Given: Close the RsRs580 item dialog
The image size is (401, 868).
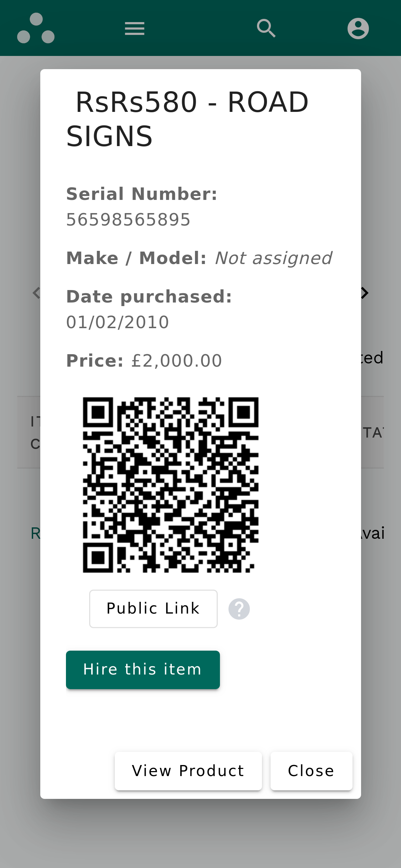Looking at the screenshot, I should (x=311, y=771).
